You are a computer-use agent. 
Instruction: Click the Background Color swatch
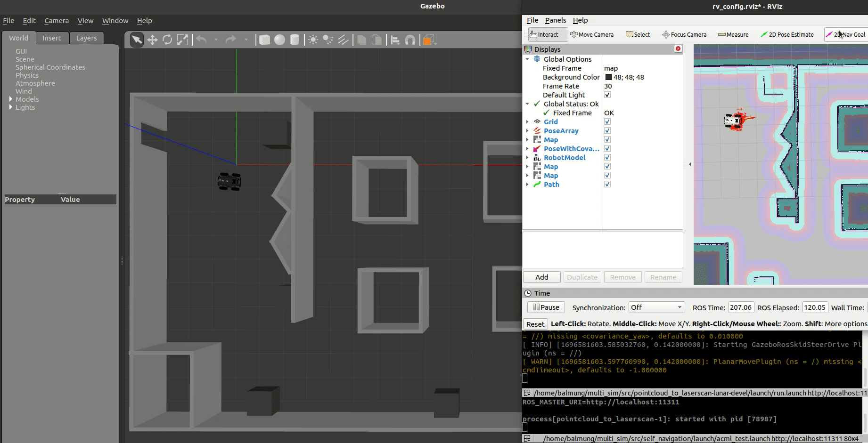608,77
